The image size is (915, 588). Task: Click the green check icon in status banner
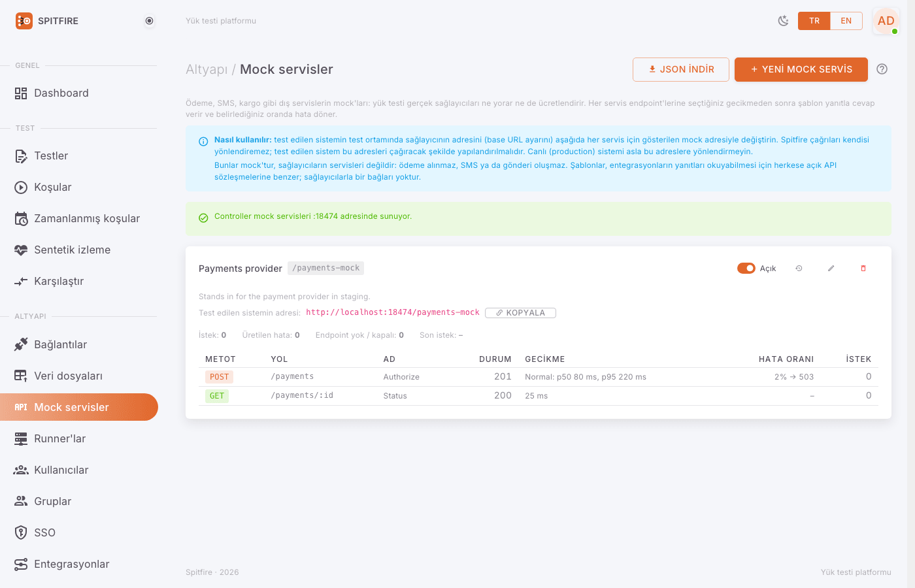coord(203,218)
